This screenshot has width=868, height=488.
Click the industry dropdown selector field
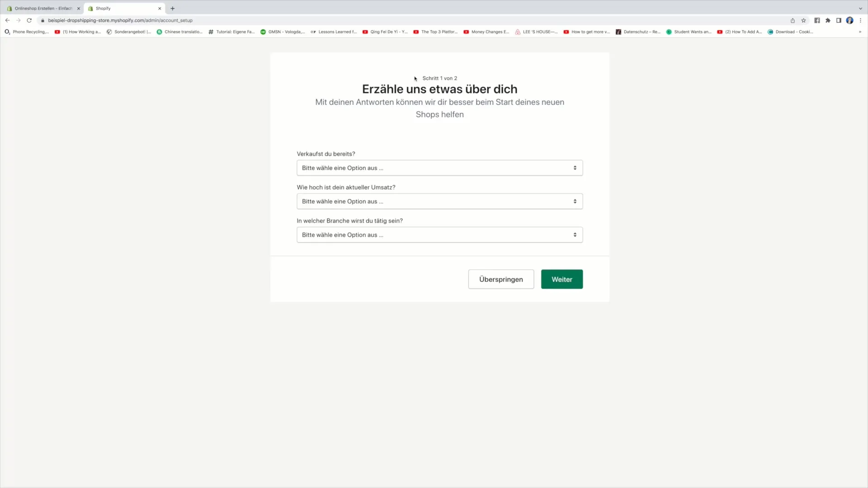click(x=439, y=235)
